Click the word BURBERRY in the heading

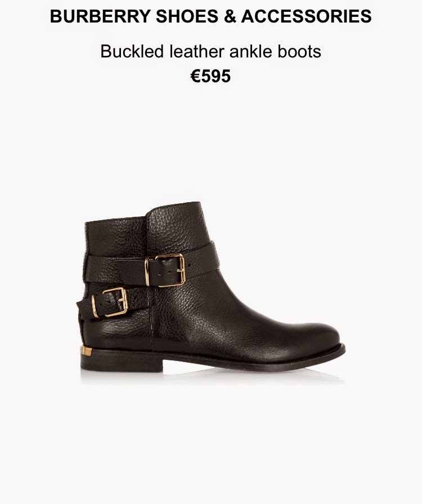pyautogui.click(x=100, y=16)
